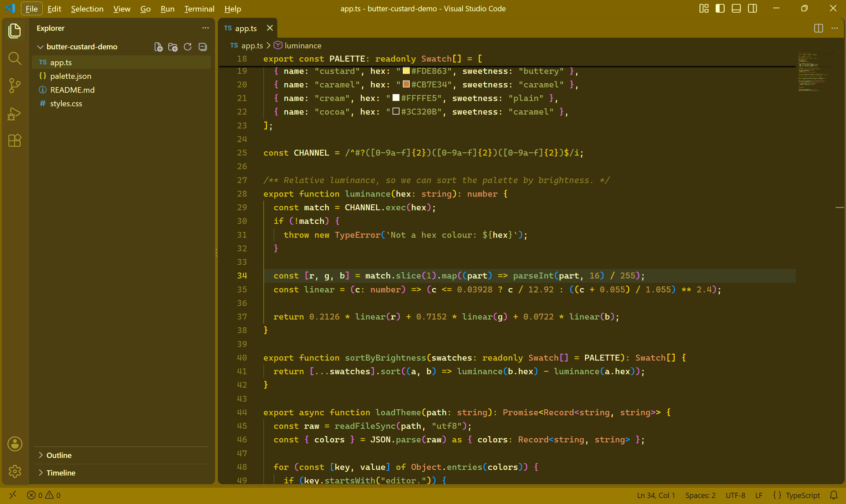Select the app.ts editor tab
The height and width of the screenshot is (504, 846).
(248, 28)
